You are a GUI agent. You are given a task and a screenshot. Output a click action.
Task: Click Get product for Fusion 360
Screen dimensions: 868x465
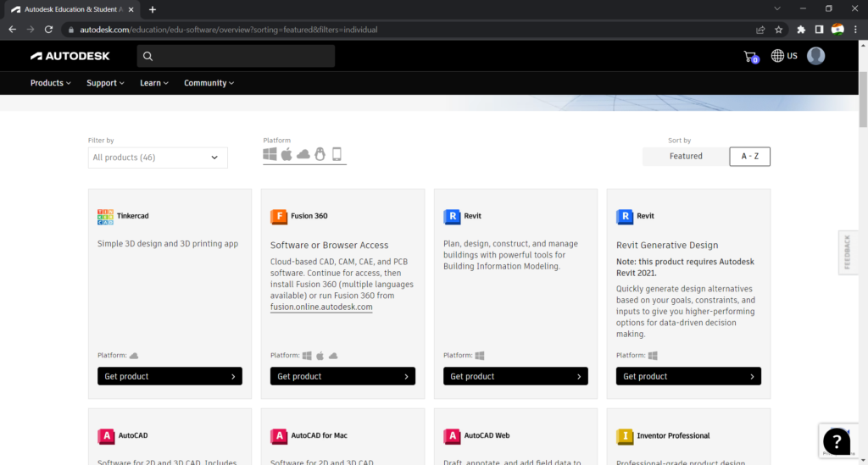pyautogui.click(x=342, y=376)
